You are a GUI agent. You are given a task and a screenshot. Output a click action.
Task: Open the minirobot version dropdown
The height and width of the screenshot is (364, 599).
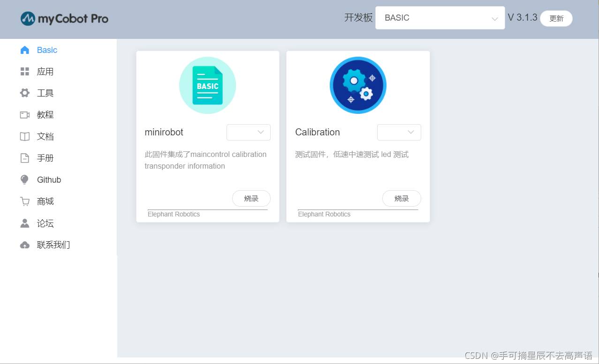tap(249, 132)
